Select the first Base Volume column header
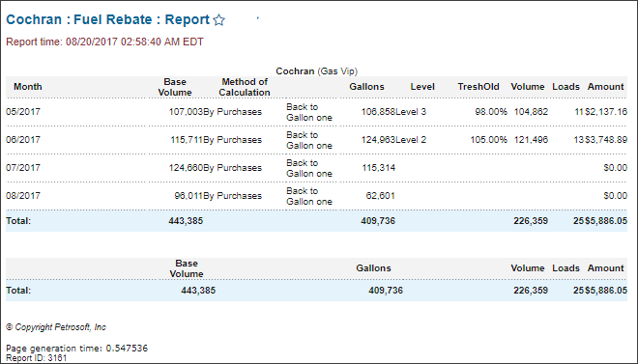The image size is (638, 364). [x=175, y=87]
